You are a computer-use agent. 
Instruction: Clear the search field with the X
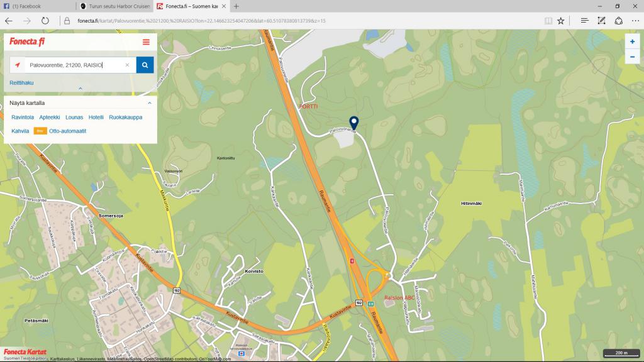click(127, 65)
